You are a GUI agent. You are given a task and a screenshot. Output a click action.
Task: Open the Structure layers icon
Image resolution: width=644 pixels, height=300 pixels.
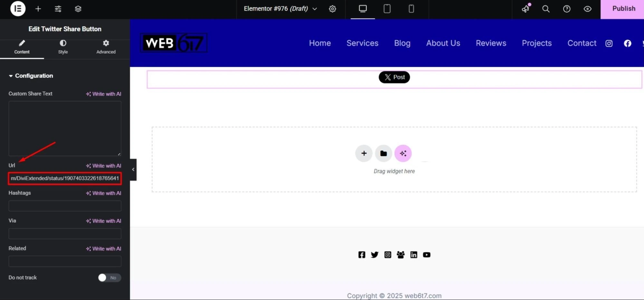pos(78,9)
